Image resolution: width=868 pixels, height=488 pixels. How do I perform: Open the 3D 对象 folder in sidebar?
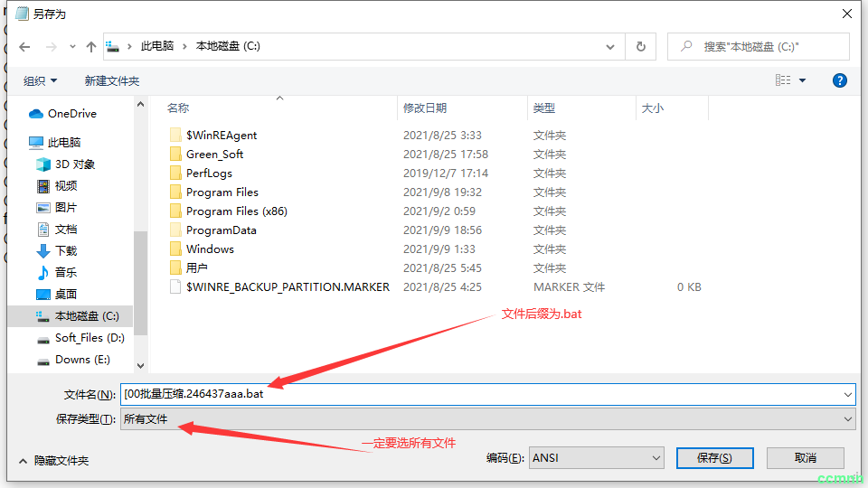(x=74, y=164)
